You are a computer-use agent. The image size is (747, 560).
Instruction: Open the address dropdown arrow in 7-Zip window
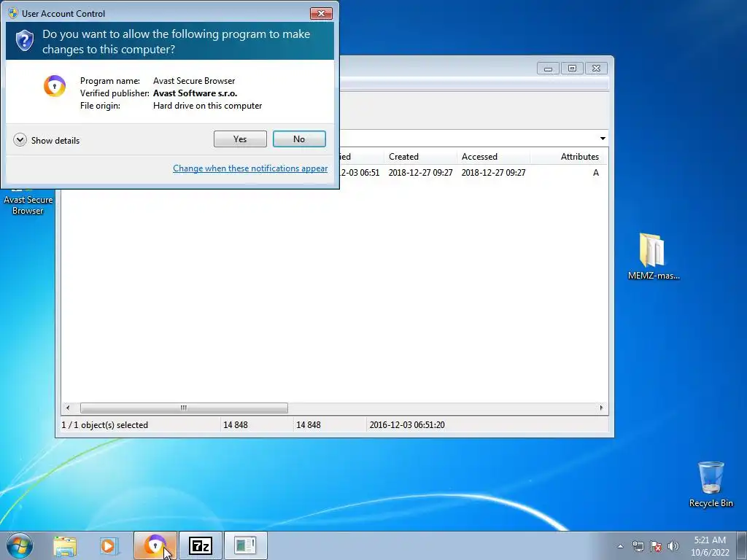click(x=603, y=139)
